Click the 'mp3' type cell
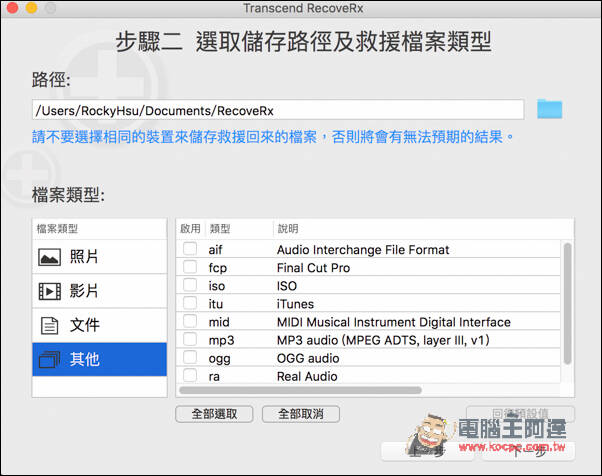The width and height of the screenshot is (602, 476). coord(221,340)
